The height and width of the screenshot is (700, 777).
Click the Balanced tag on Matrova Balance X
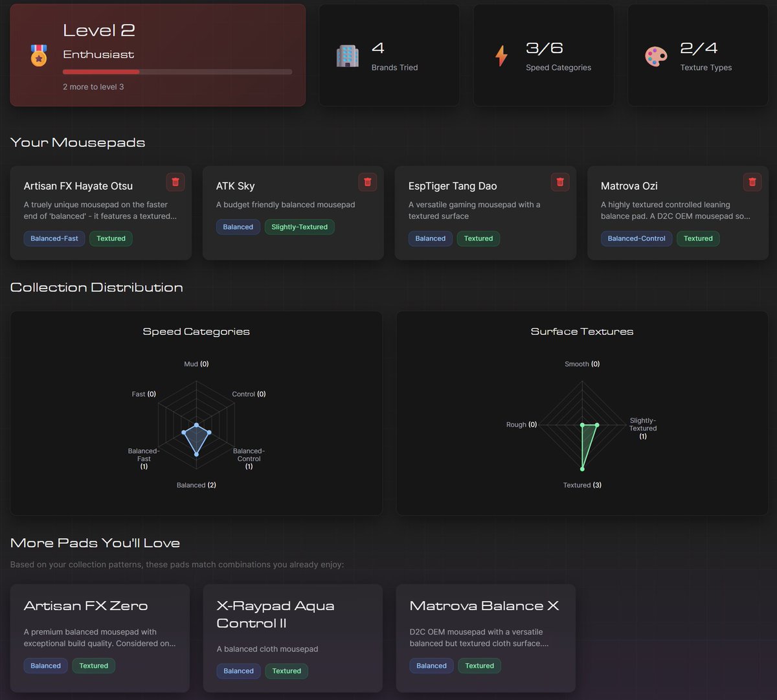432,666
